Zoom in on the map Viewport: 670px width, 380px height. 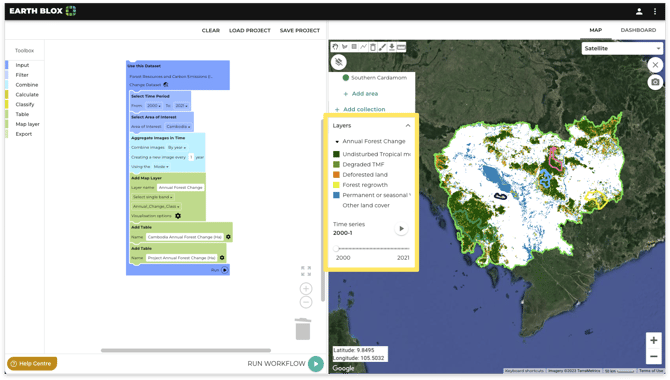click(x=654, y=341)
